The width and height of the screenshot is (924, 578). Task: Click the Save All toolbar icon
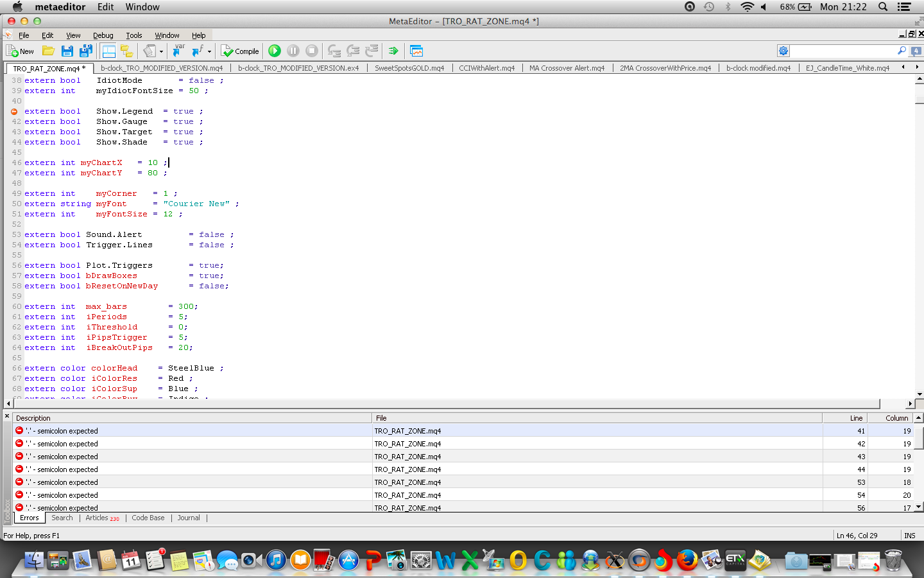tap(86, 51)
